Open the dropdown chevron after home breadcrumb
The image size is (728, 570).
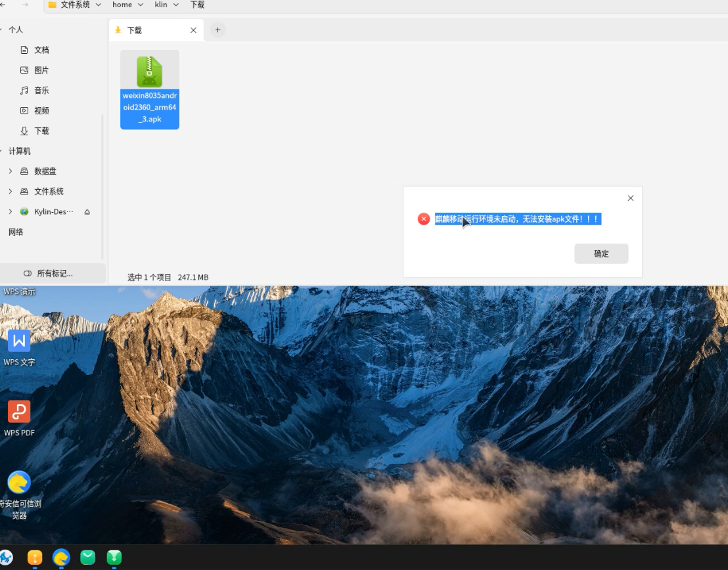[140, 5]
